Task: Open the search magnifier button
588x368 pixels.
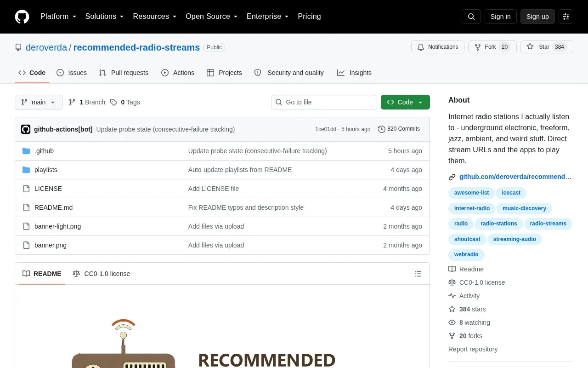Action: pos(471,17)
